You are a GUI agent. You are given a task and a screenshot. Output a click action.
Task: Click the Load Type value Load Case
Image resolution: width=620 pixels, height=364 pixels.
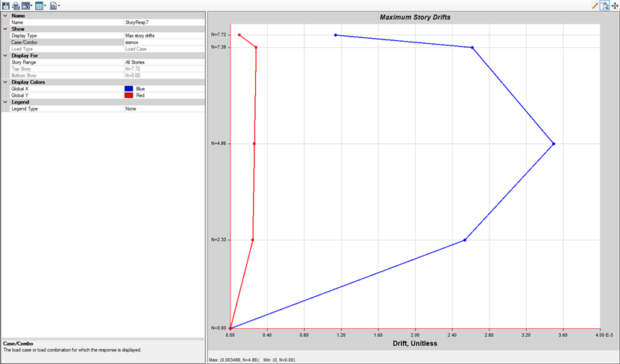point(164,49)
